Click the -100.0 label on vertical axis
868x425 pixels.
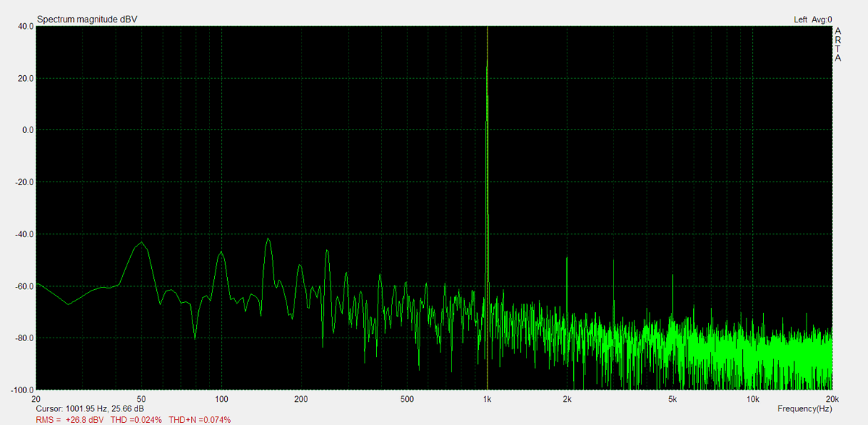pos(22,390)
